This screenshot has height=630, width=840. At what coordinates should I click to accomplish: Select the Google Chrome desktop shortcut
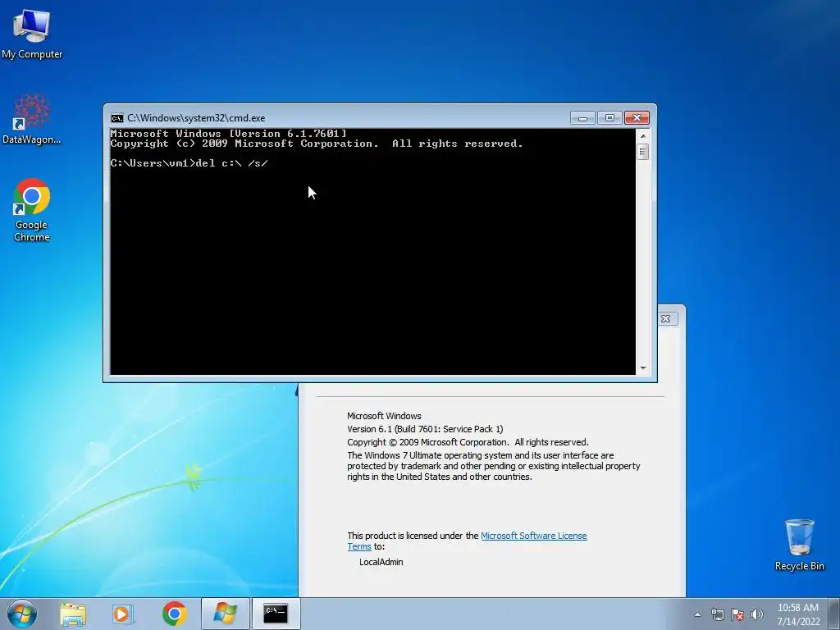click(32, 210)
